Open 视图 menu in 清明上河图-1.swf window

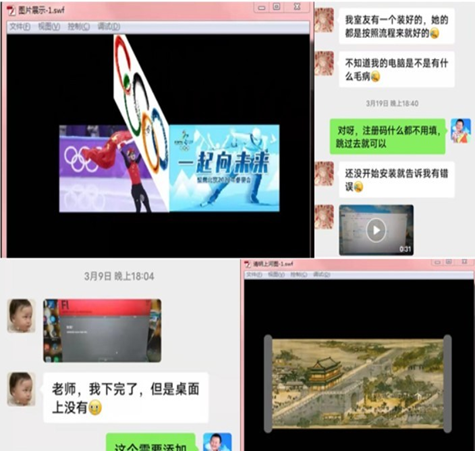pos(276,274)
